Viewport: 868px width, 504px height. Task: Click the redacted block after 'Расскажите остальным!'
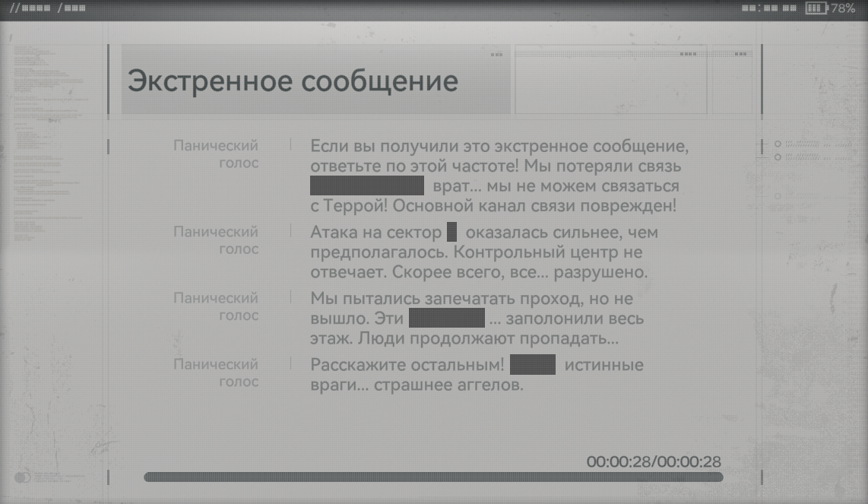click(x=533, y=365)
